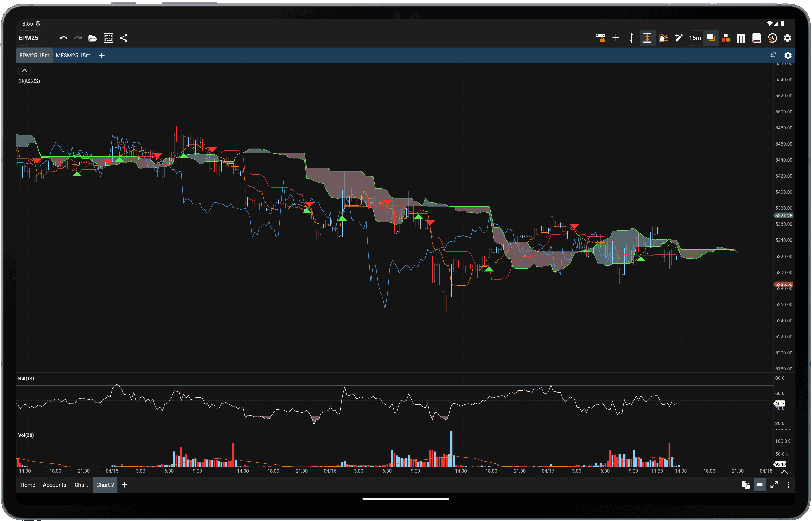The image size is (812, 521).
Task: Open the trading journal book icon
Action: click(x=756, y=38)
